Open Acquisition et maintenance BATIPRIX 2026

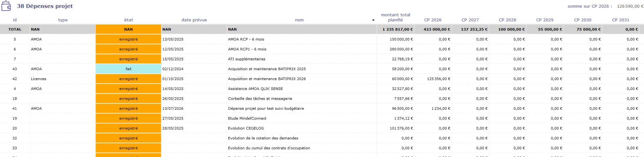click(x=267, y=79)
